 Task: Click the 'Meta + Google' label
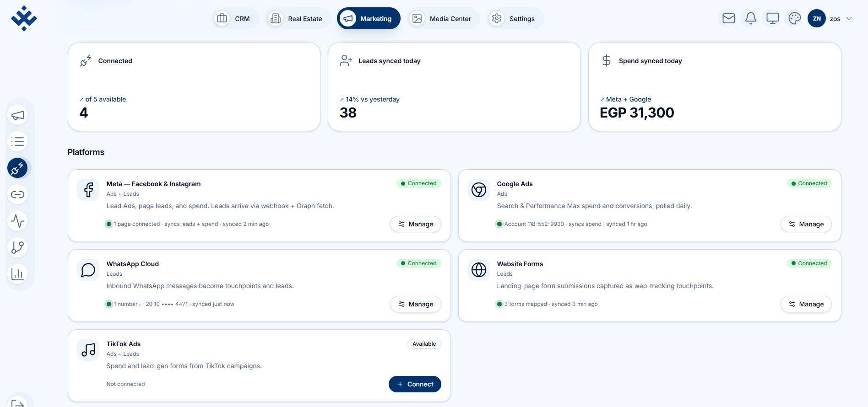coord(628,99)
